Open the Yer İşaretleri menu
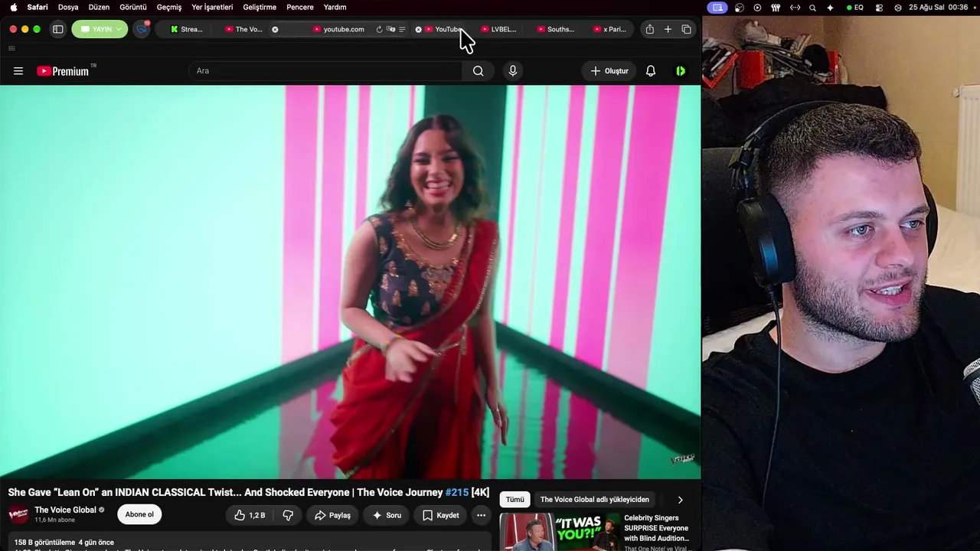 pyautogui.click(x=212, y=7)
